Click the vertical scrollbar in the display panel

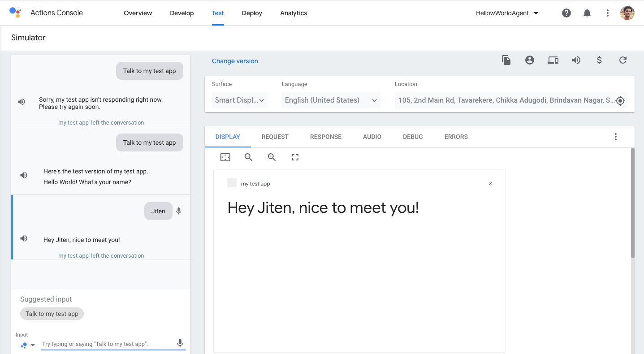[x=632, y=203]
